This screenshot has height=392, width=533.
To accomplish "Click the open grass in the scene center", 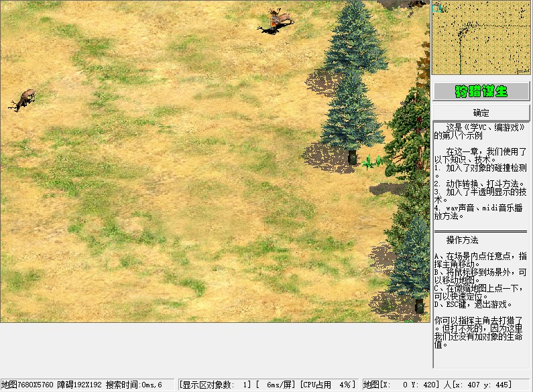I will pyautogui.click(x=214, y=161).
